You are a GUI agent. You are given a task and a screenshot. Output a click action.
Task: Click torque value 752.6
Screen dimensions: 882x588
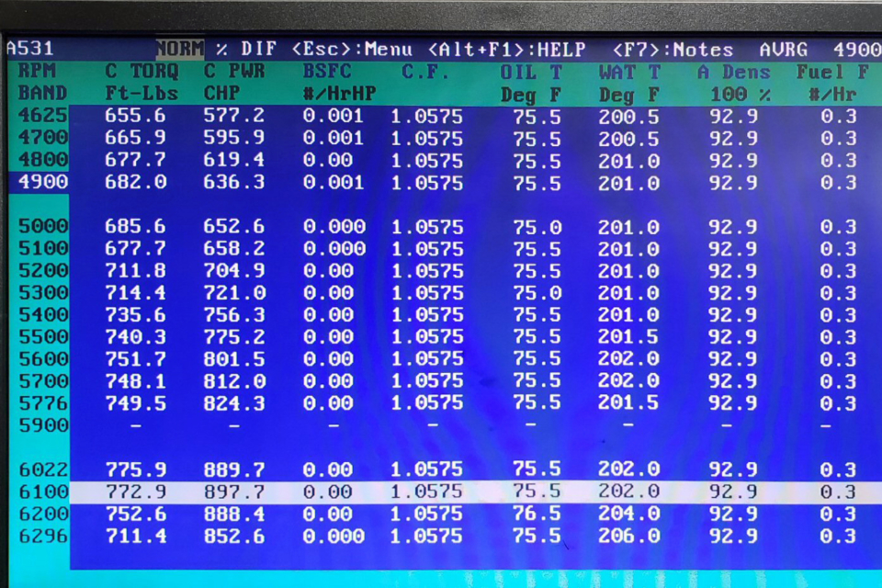135,514
